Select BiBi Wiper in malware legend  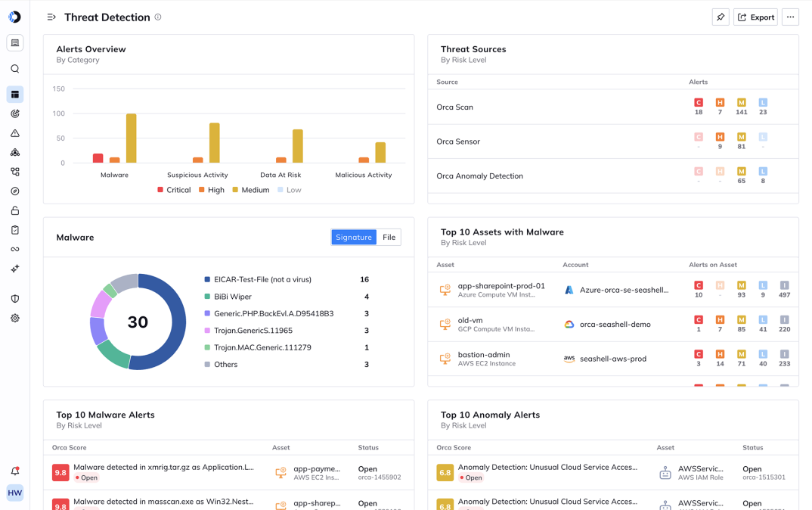click(228, 297)
